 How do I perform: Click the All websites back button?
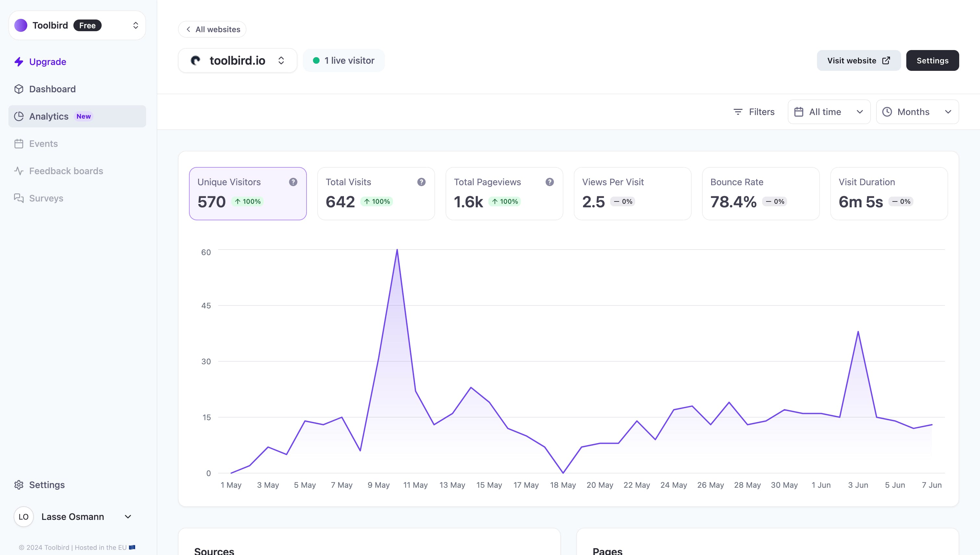point(212,29)
